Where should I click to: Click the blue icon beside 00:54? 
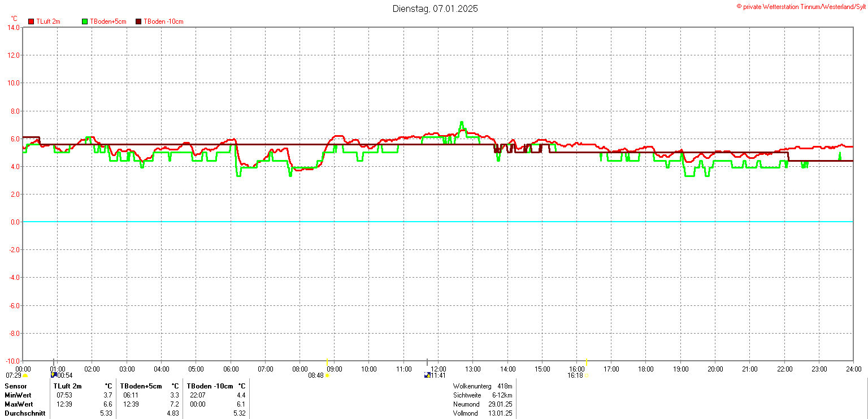[x=54, y=375]
